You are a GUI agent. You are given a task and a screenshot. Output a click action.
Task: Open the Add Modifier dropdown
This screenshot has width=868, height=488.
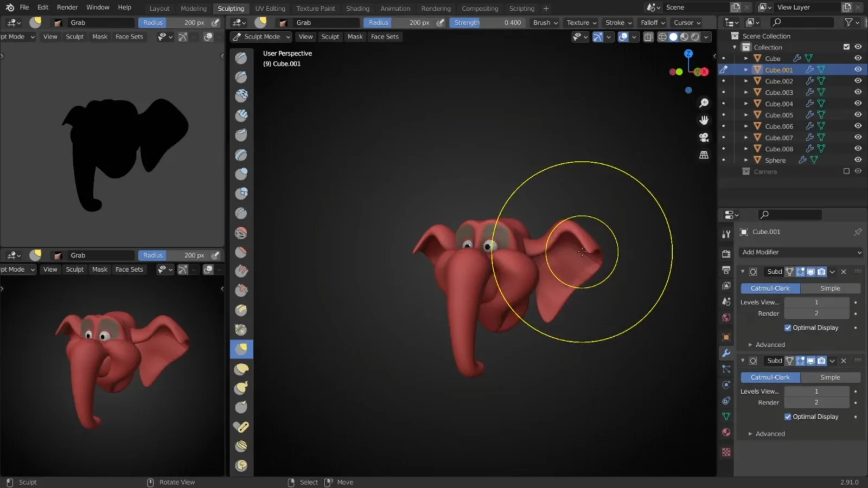[x=800, y=252]
